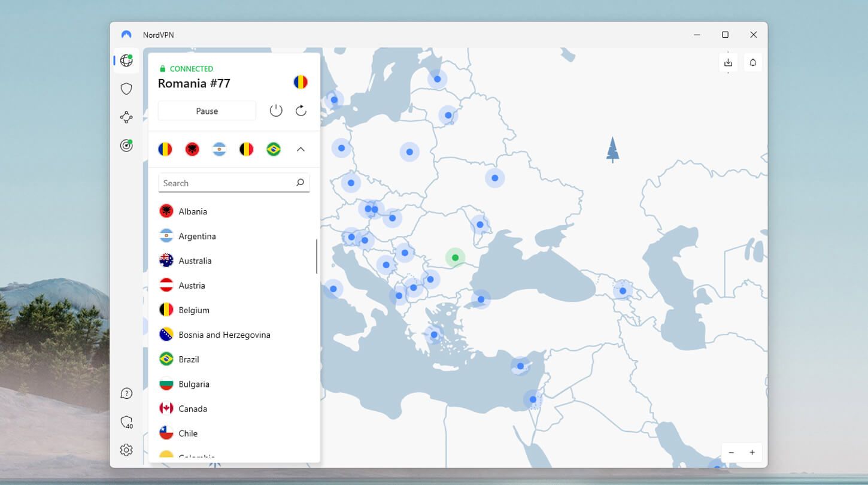The width and height of the screenshot is (868, 485).
Task: Open help chat bubble icon
Action: pos(126,393)
